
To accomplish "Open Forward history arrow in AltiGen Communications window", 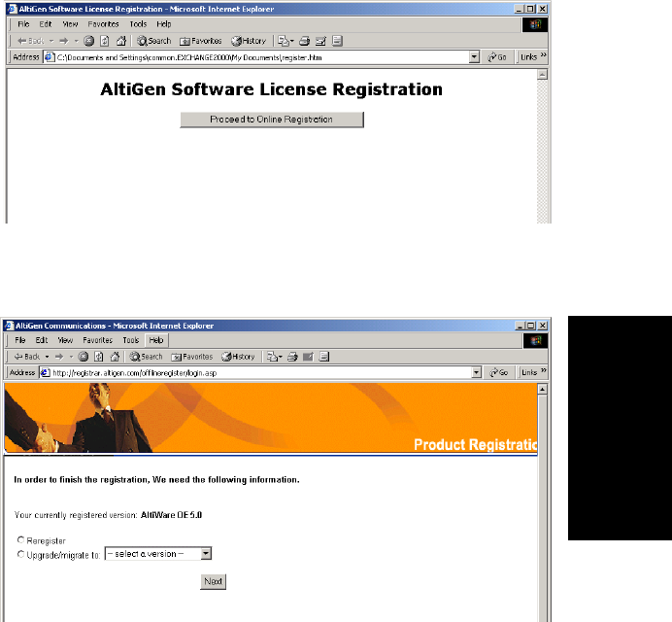I will coord(71,357).
